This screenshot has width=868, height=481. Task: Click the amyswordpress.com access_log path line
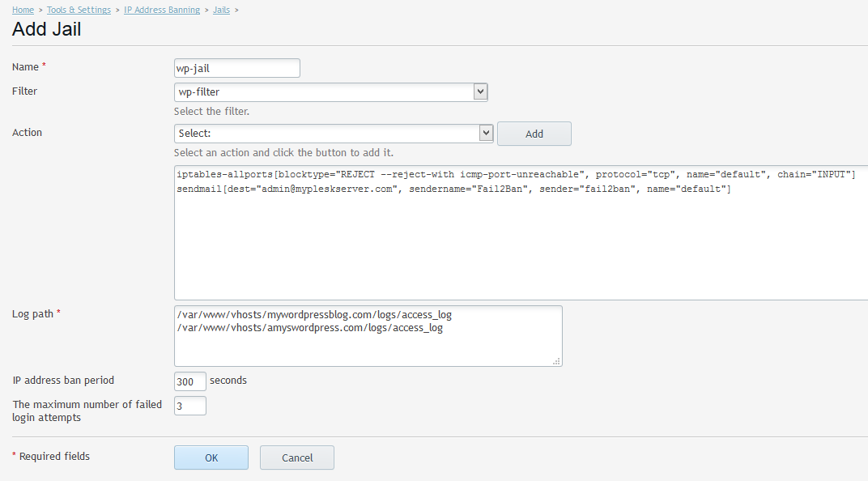click(x=310, y=328)
